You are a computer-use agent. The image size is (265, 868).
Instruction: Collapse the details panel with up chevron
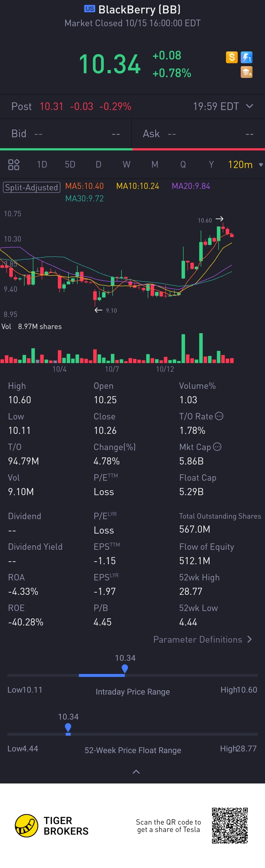(x=136, y=772)
